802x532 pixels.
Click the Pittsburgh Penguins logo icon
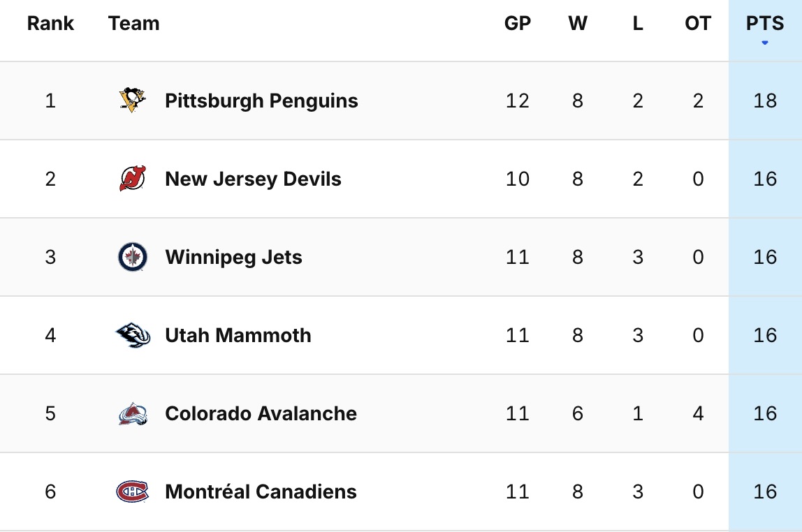pyautogui.click(x=133, y=101)
